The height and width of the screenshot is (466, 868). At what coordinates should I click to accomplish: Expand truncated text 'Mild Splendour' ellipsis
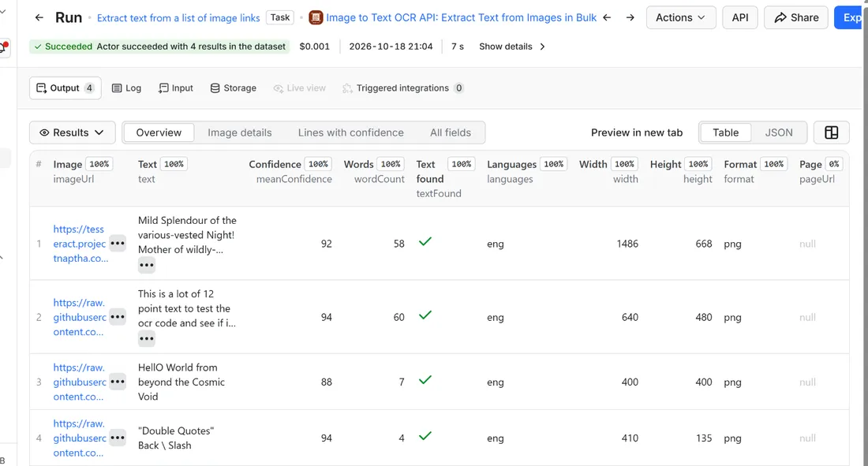pyautogui.click(x=147, y=265)
